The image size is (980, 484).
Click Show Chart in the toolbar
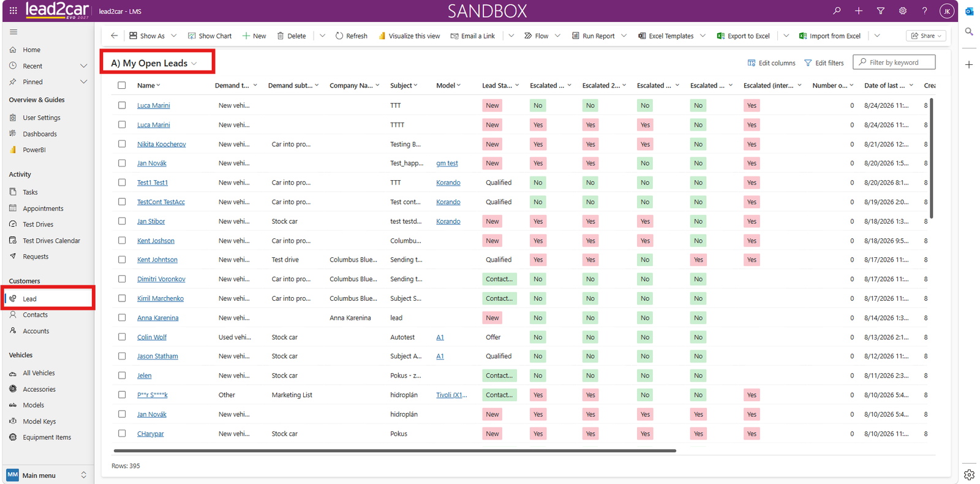pos(209,36)
